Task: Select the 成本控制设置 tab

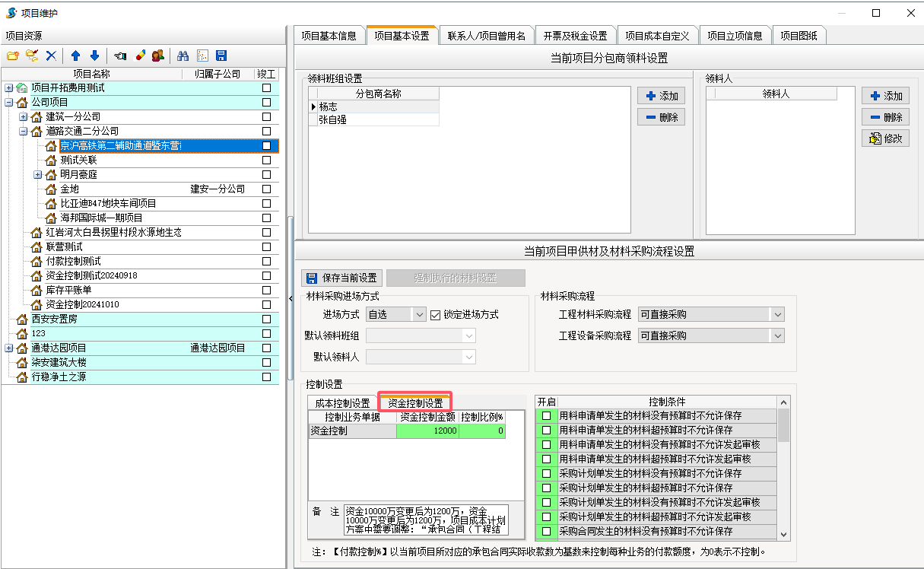Action: point(342,402)
